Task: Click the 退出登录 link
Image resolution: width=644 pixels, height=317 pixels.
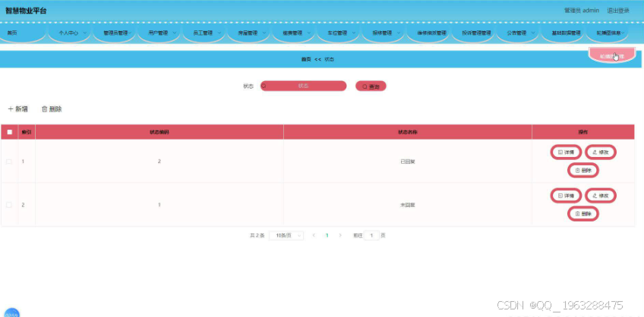Action: [618, 11]
